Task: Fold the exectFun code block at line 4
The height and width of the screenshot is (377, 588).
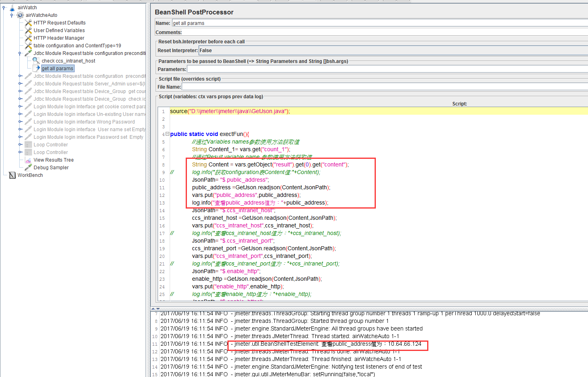Action: point(167,134)
